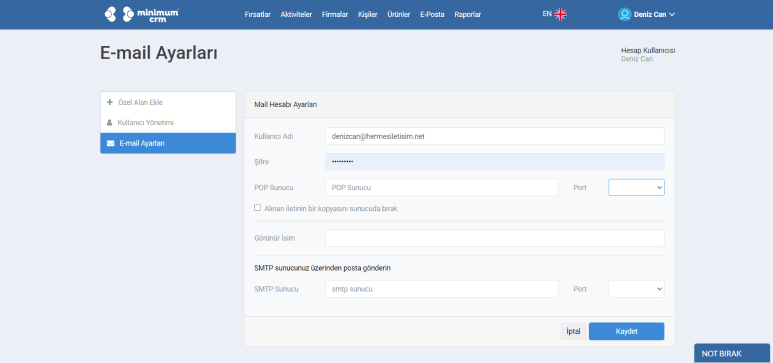Image resolution: width=773 pixels, height=363 pixels.
Task: Expand the Deniz Can user menu
Action: tap(654, 14)
